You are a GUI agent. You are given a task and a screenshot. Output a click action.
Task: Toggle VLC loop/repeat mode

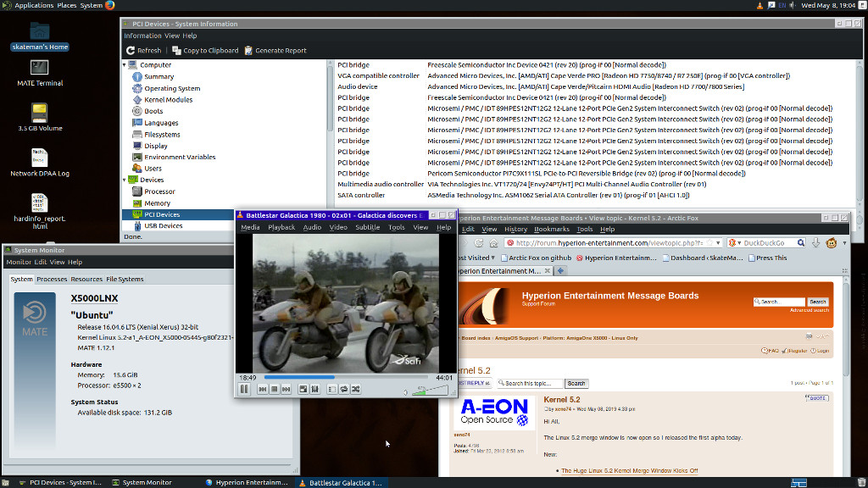[x=344, y=390]
